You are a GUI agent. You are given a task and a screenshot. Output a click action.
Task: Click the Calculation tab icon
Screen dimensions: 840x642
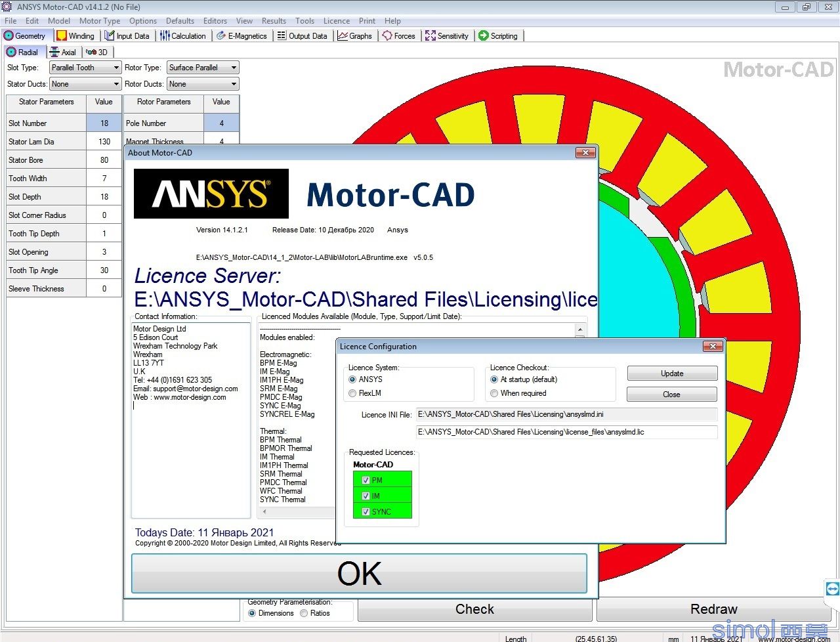click(165, 36)
